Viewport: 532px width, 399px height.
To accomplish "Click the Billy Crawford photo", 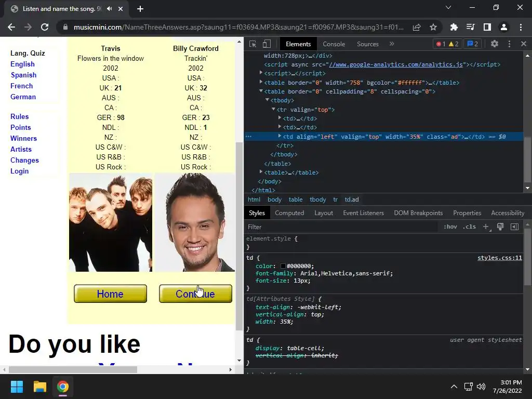I will (x=195, y=222).
